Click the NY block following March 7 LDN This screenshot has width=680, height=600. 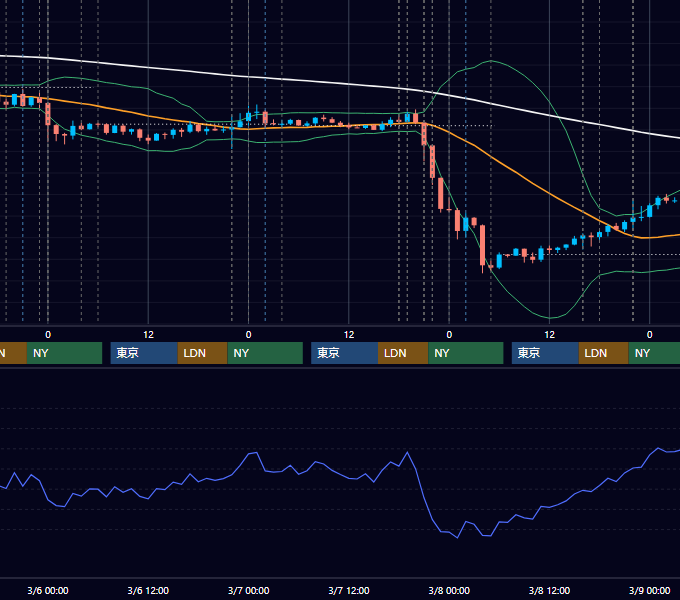coord(466,353)
